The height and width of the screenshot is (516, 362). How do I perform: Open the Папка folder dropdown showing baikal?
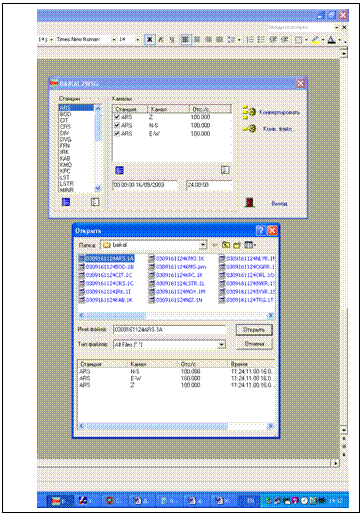point(203,245)
